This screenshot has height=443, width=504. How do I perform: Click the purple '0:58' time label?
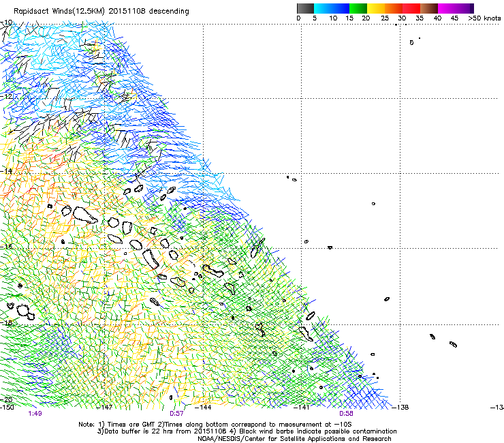click(346, 414)
